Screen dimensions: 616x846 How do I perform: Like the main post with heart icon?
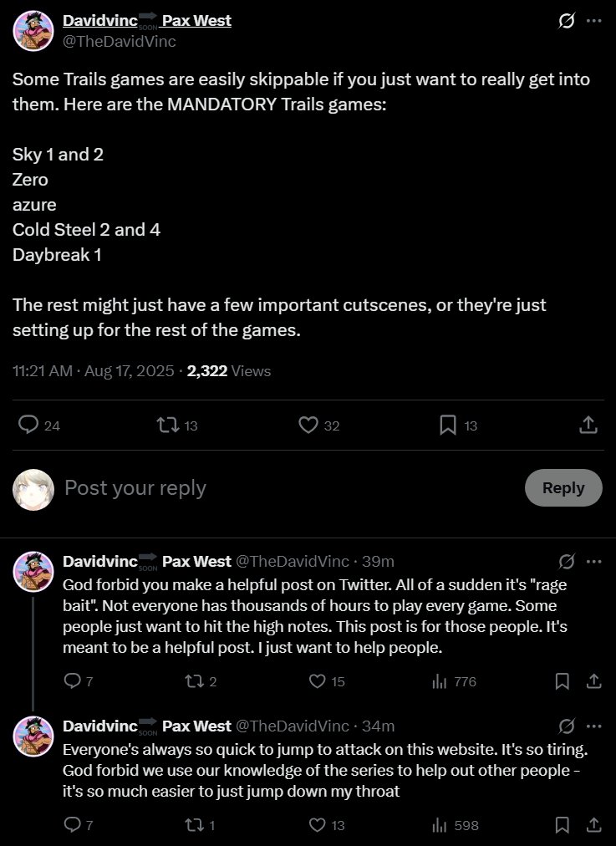[x=309, y=425]
